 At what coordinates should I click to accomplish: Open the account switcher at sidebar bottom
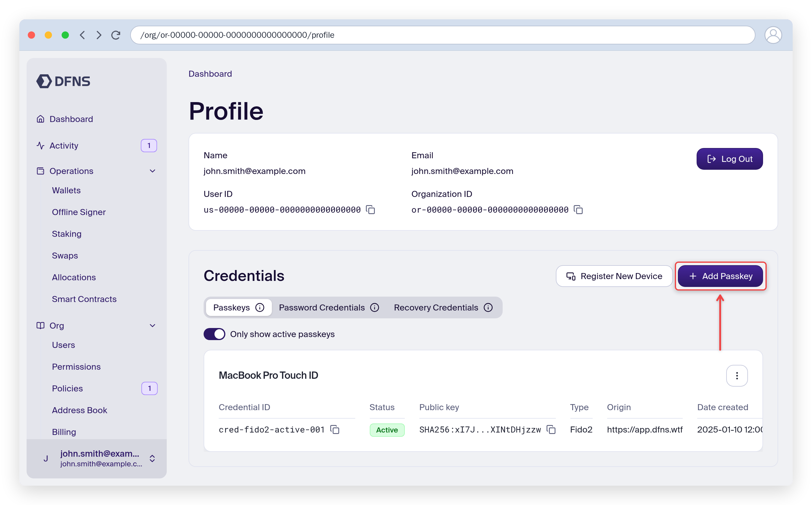coord(97,458)
